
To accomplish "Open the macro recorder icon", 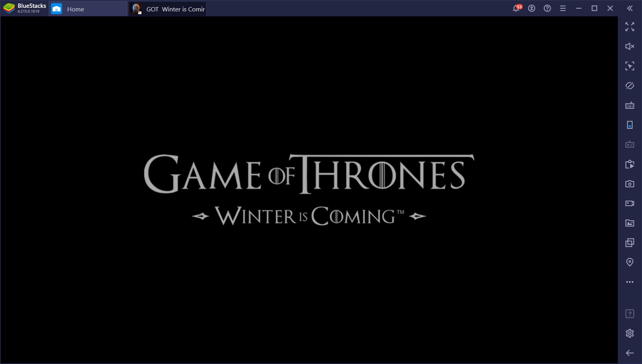I will point(630,164).
